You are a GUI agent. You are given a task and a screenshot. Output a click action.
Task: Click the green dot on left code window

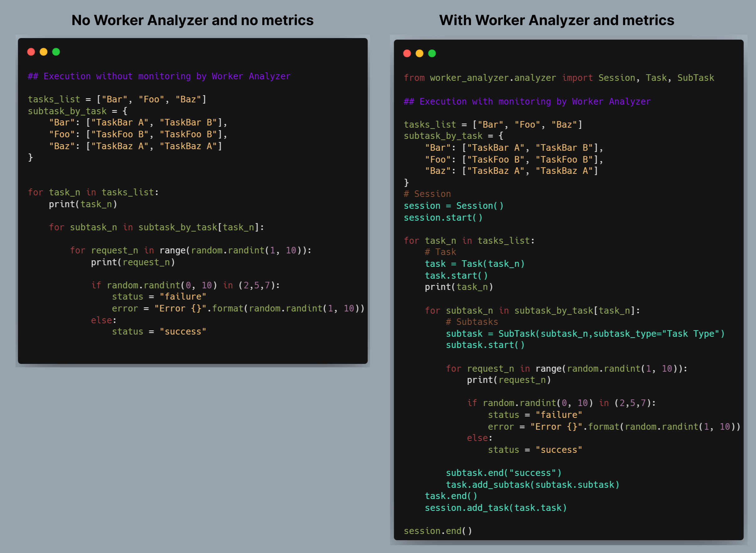[x=56, y=52]
